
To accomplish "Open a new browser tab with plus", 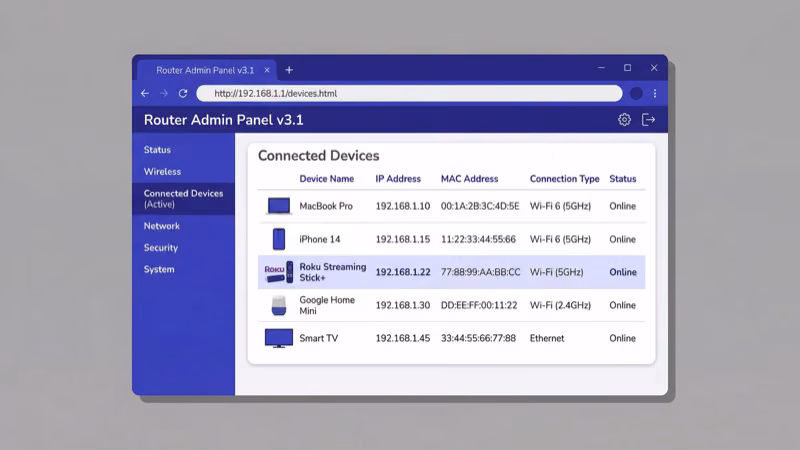I will pos(289,70).
